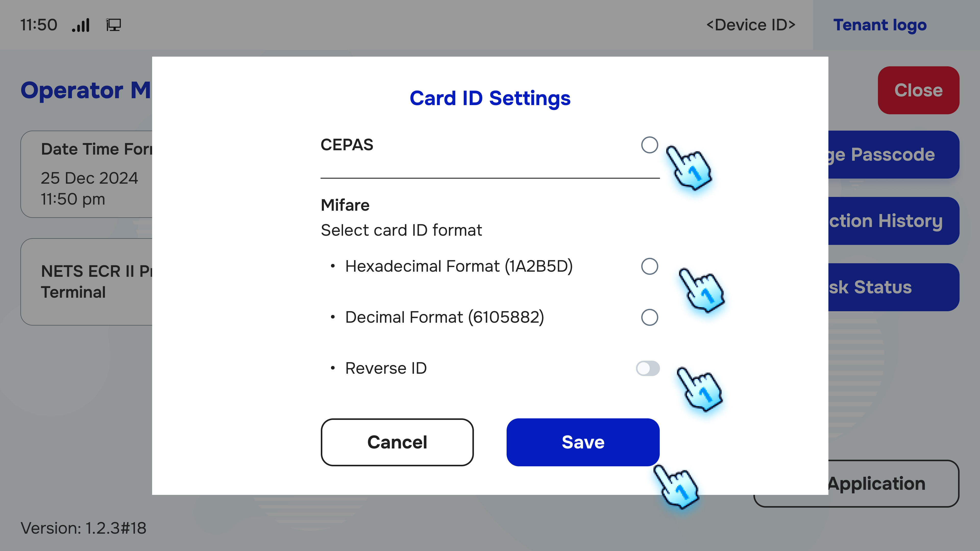Open the Date Time Format card
980x551 pixels.
tap(87, 173)
